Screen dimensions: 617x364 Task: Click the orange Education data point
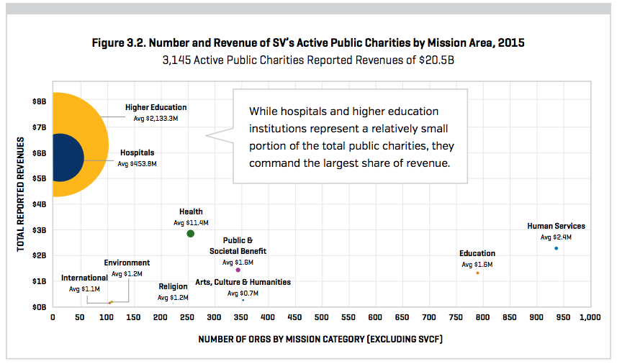point(478,273)
